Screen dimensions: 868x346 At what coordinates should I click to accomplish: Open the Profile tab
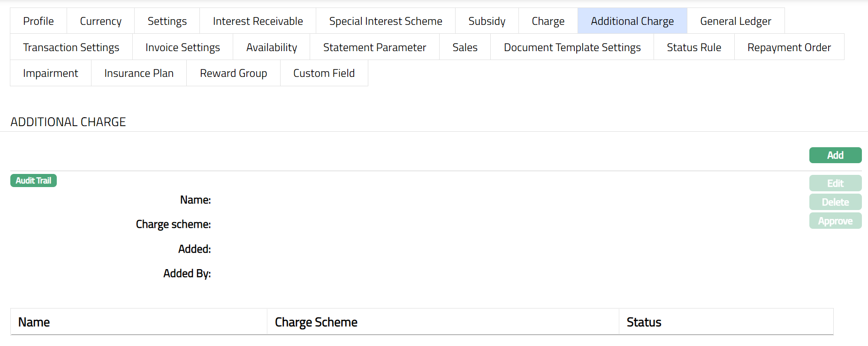pos(38,21)
